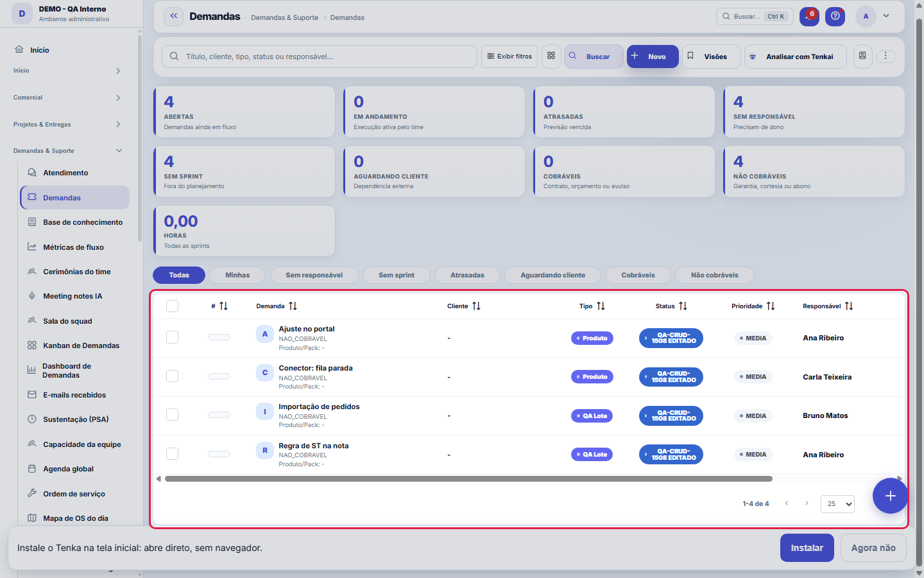
Task: Expand the Início sidebar section
Action: pyautogui.click(x=67, y=71)
